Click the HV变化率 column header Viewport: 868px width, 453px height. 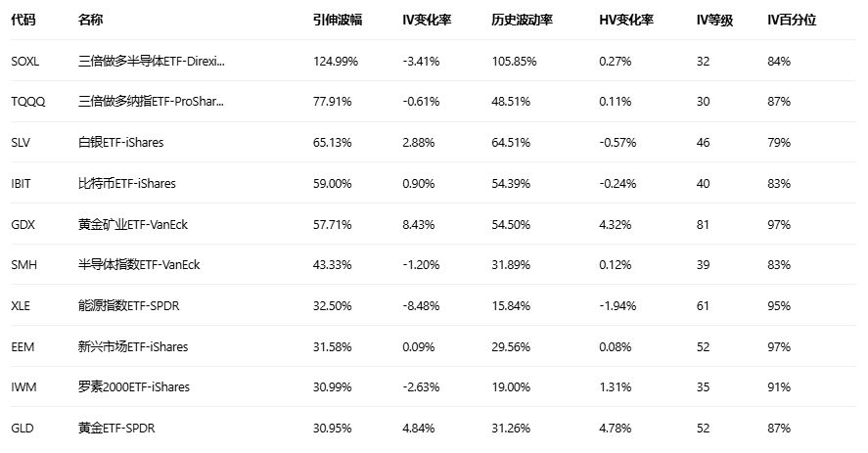click(626, 20)
